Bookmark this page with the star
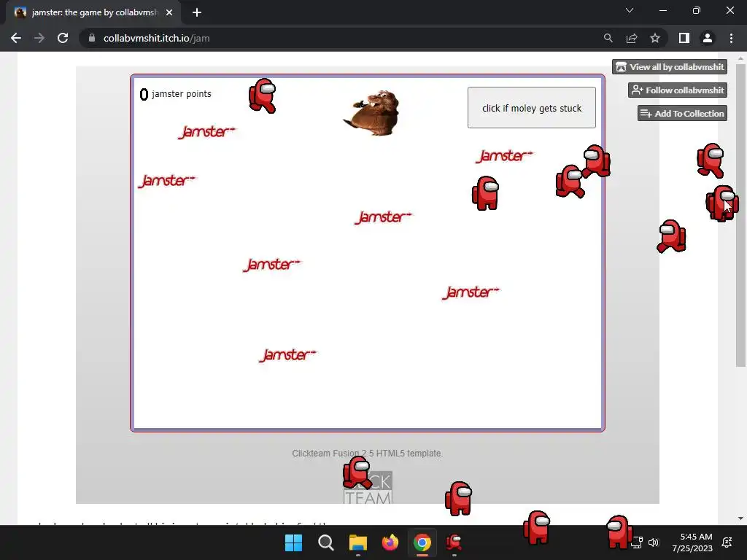The height and width of the screenshot is (560, 747). coord(655,38)
